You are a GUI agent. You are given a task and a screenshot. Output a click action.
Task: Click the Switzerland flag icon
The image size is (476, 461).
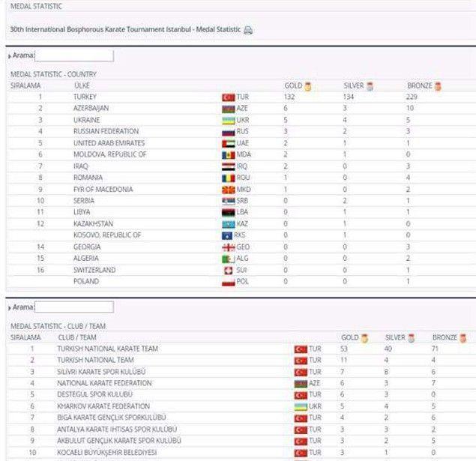point(229,270)
